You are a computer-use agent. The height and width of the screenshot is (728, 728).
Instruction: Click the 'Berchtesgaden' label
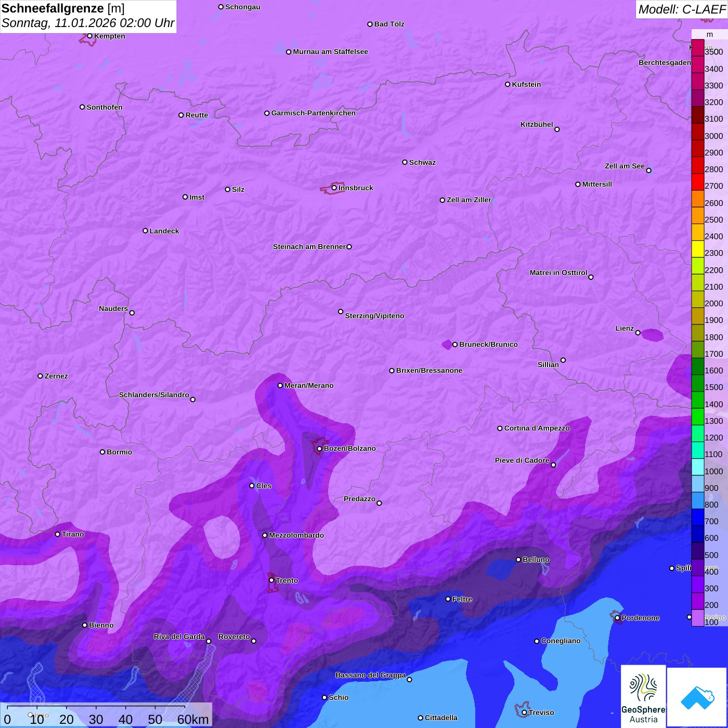[x=665, y=62]
